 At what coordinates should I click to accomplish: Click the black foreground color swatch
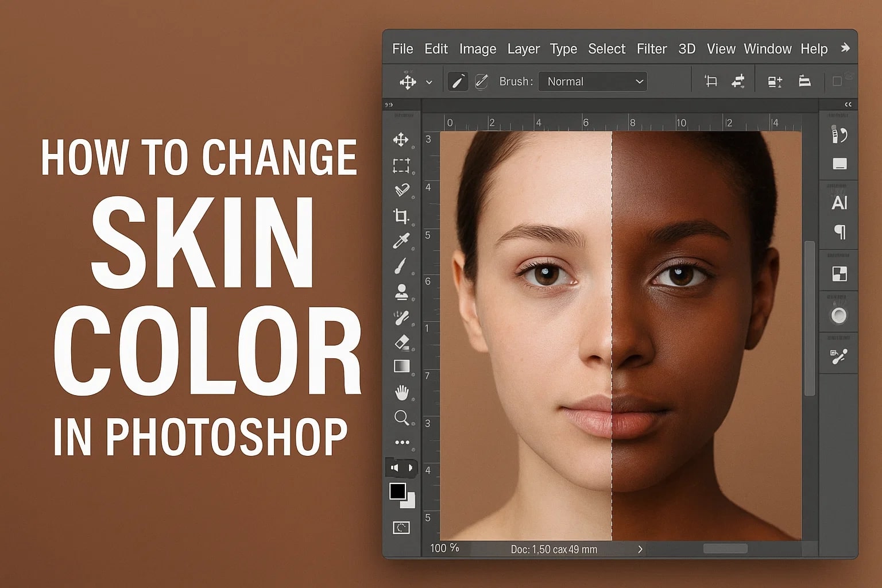tap(397, 491)
